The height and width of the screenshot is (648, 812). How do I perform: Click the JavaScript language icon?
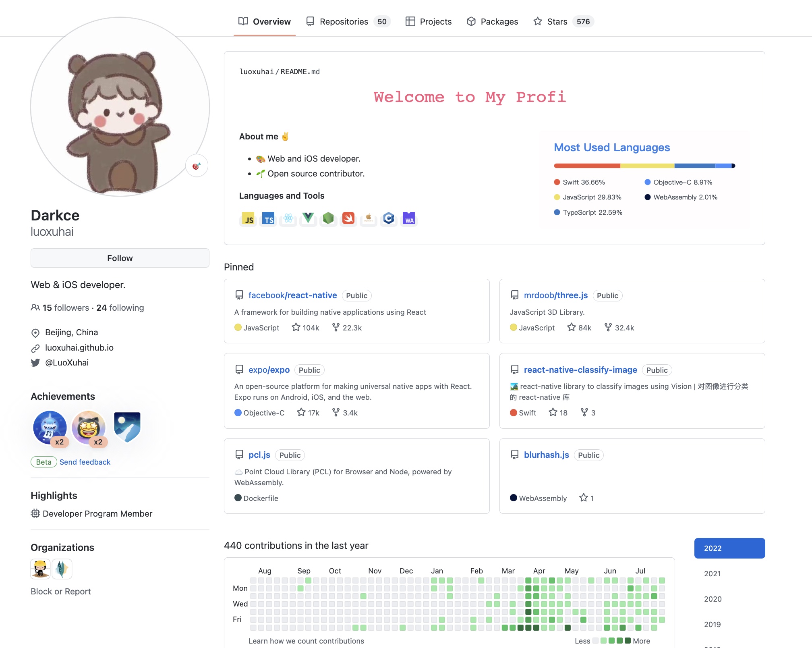(x=249, y=219)
